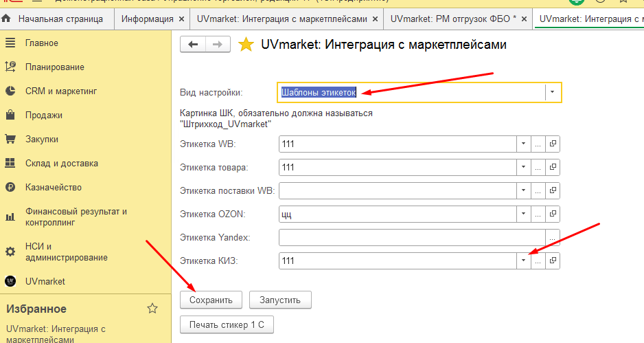This screenshot has width=644, height=343.
Task: Open the Этикетка КИЗ open-form icon
Action: [x=553, y=261]
